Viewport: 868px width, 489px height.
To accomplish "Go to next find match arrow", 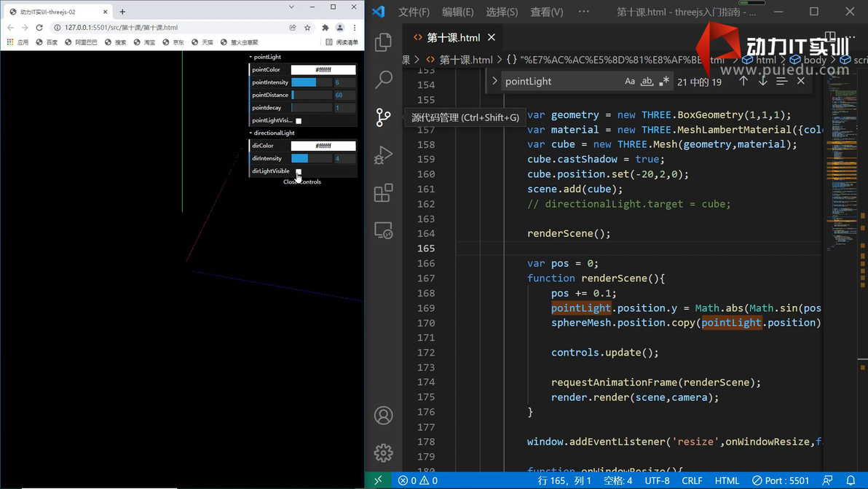I will point(762,82).
